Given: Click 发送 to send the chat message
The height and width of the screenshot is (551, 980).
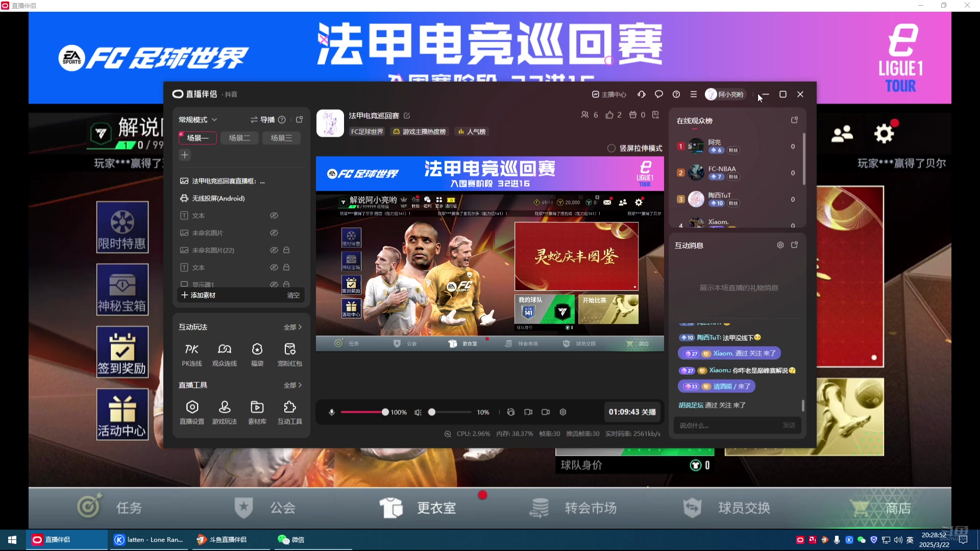Looking at the screenshot, I should tap(789, 425).
